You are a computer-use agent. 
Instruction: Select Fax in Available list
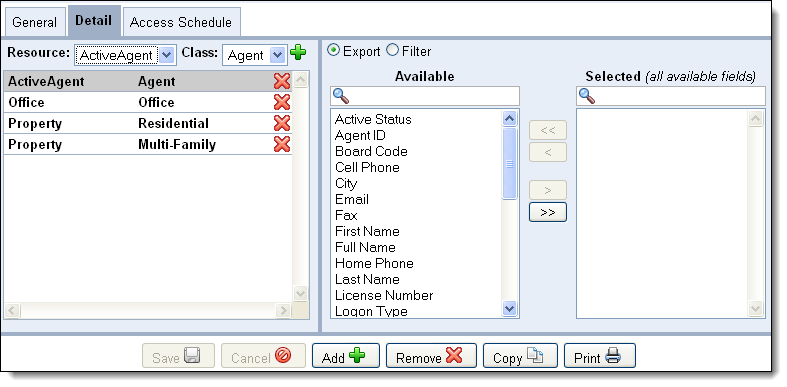pyautogui.click(x=346, y=216)
